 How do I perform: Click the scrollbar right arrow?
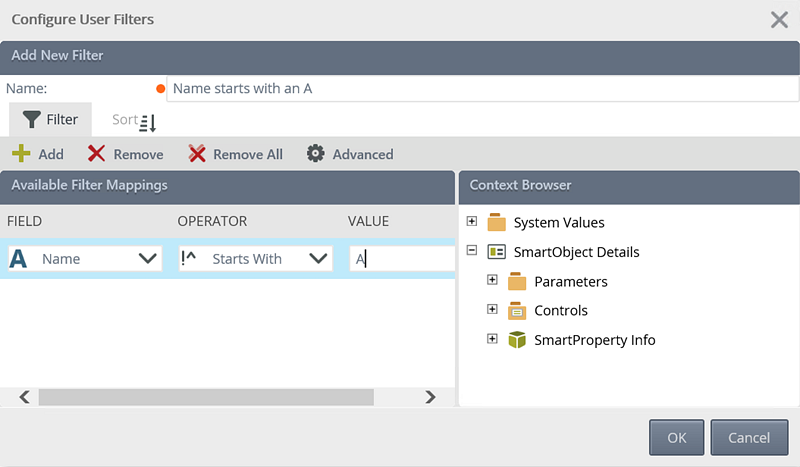(431, 397)
